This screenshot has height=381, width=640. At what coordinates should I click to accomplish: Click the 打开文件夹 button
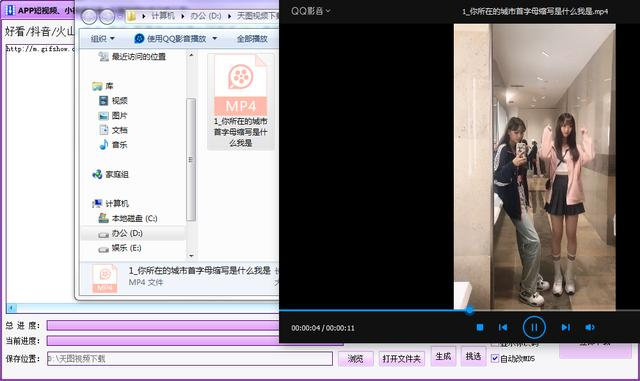tap(402, 359)
